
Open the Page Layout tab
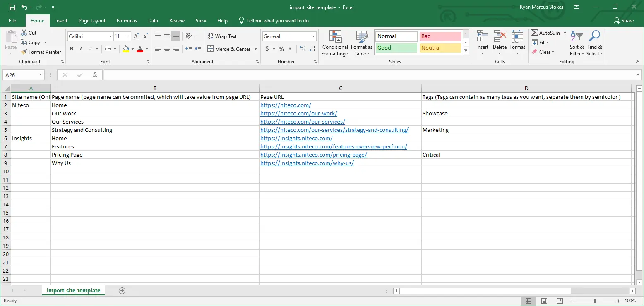pyautogui.click(x=92, y=21)
